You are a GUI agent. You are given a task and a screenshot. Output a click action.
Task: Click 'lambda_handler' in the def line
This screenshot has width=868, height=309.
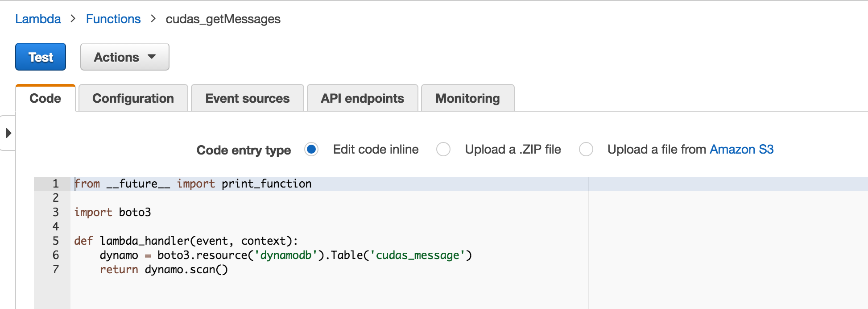tap(145, 241)
